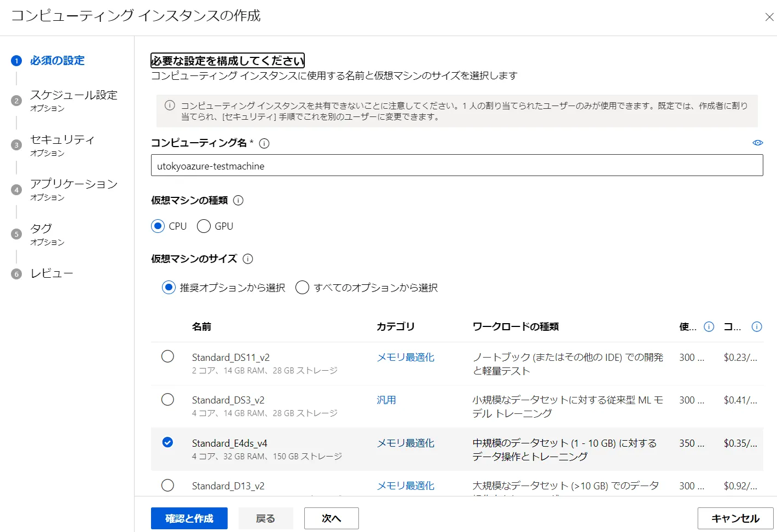Close the dialog with the X icon
The width and height of the screenshot is (777, 532).
(769, 17)
